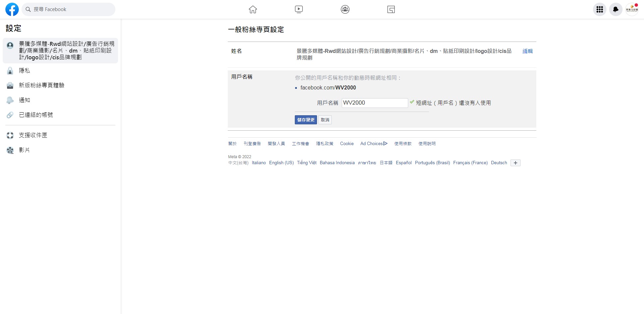Click the 取消 button
Screen dimensions: 644x314
point(325,120)
